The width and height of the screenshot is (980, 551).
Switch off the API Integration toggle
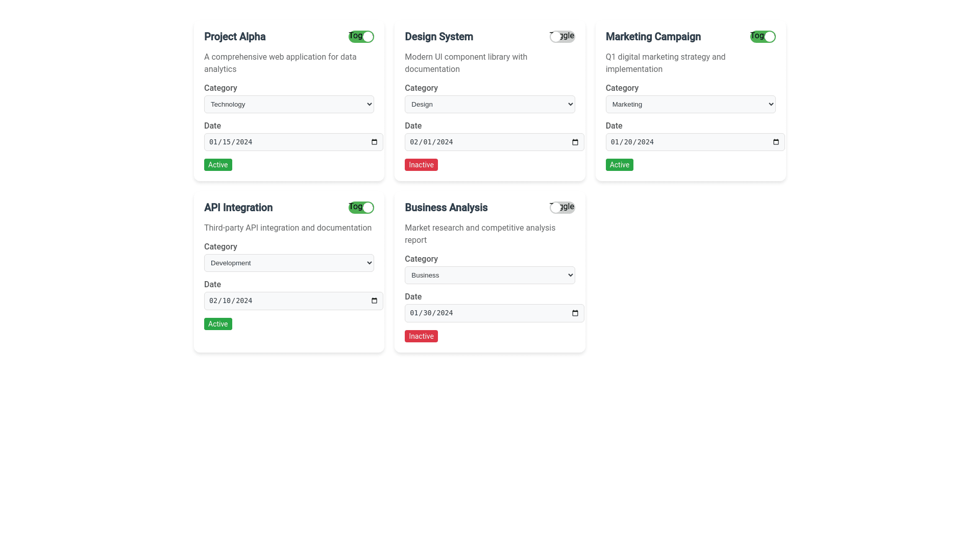click(x=361, y=208)
